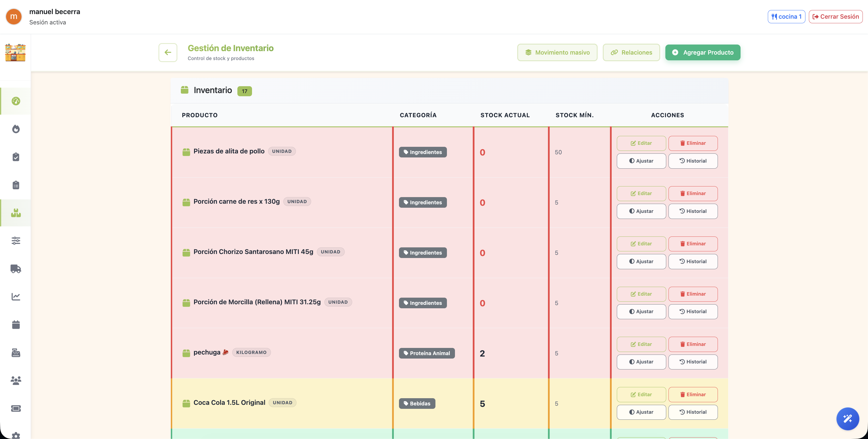This screenshot has height=439, width=868.
Task: Open the users group icon in sidebar
Action: (x=16, y=381)
